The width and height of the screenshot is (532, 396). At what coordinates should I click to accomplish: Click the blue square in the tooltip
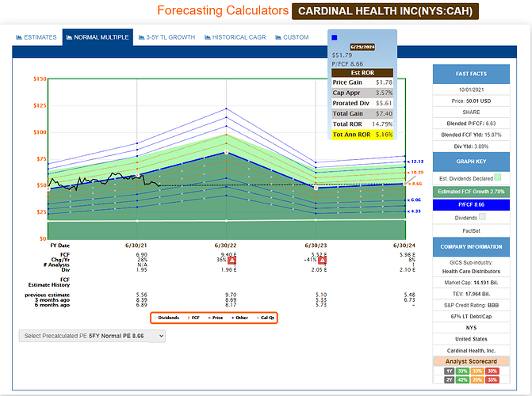coord(334,37)
